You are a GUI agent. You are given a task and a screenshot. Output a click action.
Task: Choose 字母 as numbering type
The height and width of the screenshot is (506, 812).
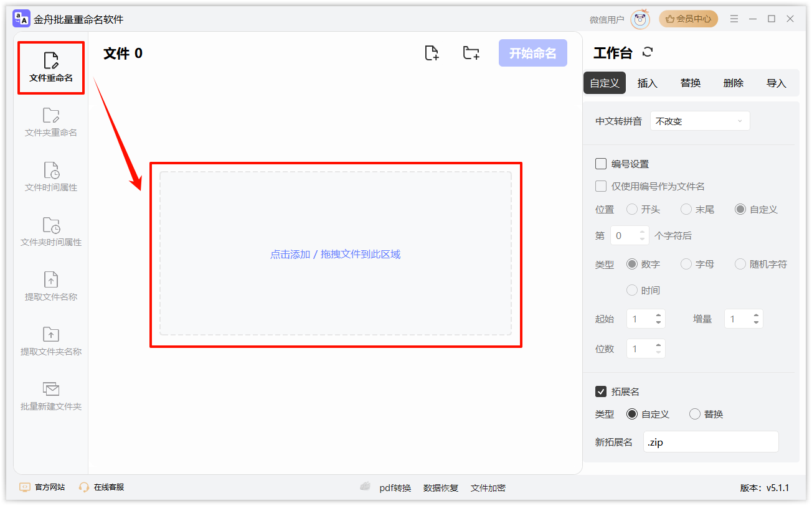click(x=686, y=264)
